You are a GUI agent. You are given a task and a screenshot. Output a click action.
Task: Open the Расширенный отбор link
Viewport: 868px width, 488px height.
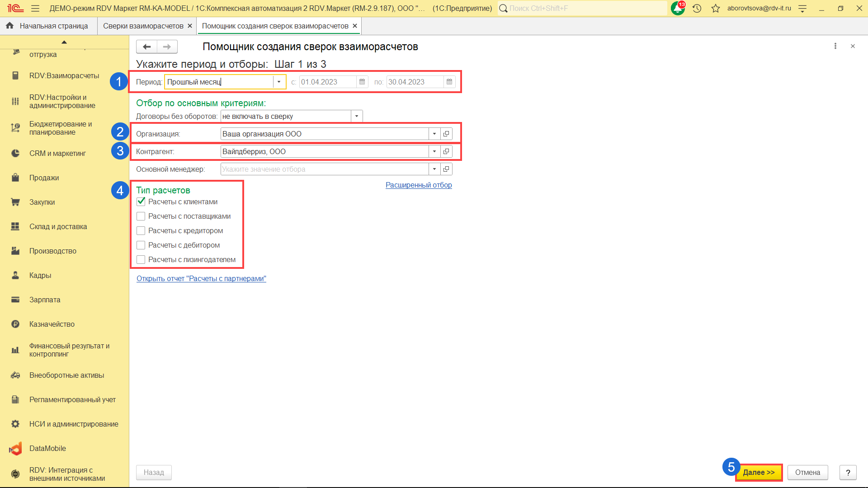coord(419,185)
